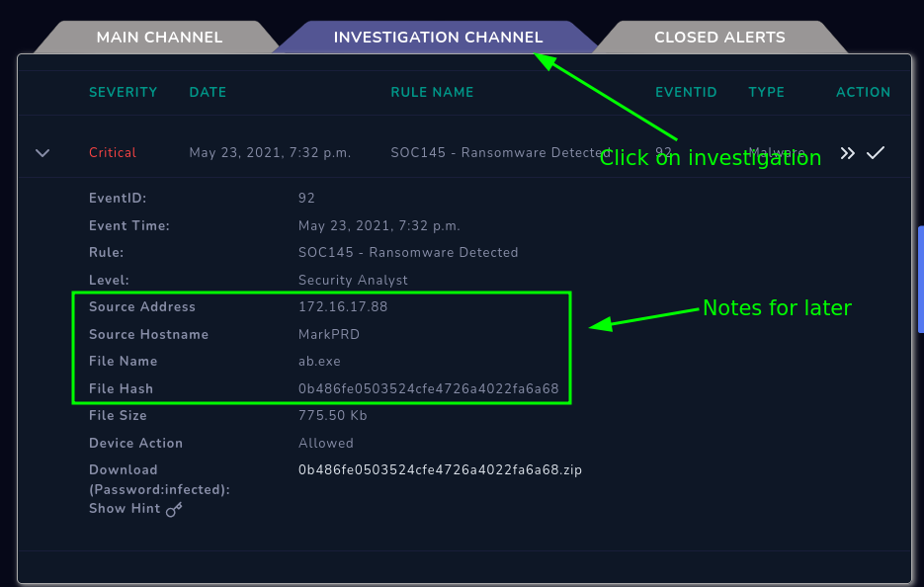
Task: Click the Date column header
Action: pyautogui.click(x=208, y=92)
